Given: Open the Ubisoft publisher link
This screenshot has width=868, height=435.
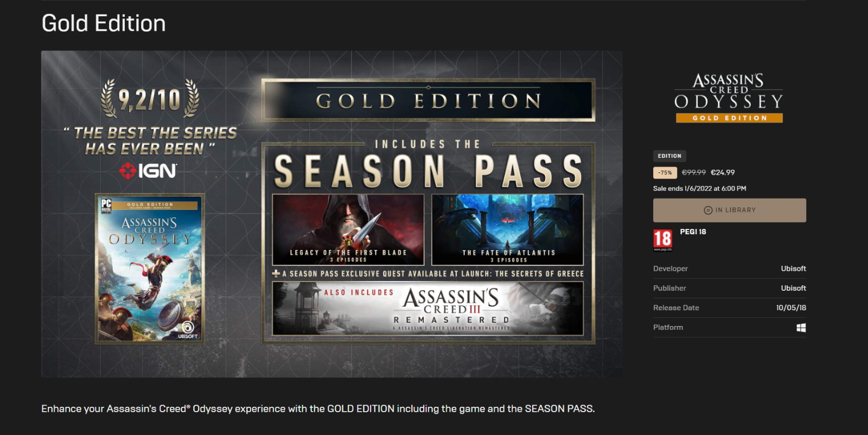Looking at the screenshot, I should [x=793, y=288].
